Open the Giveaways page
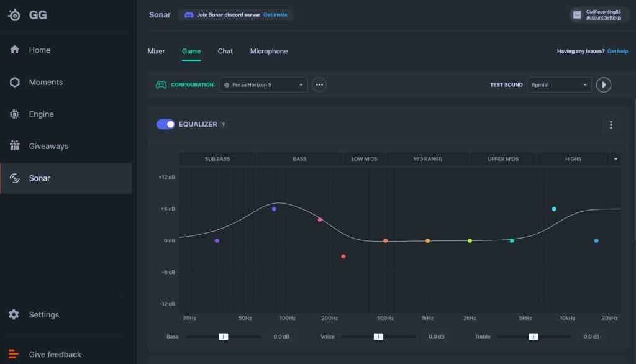 (48, 147)
